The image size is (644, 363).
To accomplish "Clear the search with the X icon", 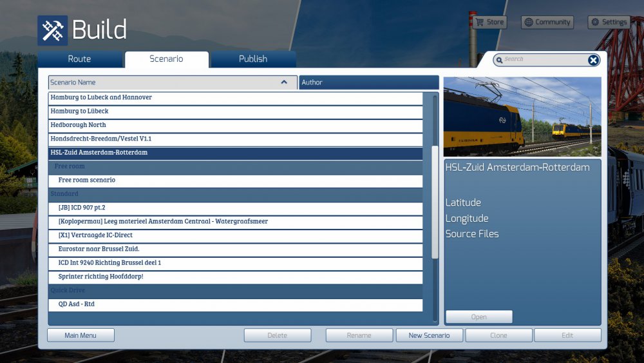I will (593, 60).
